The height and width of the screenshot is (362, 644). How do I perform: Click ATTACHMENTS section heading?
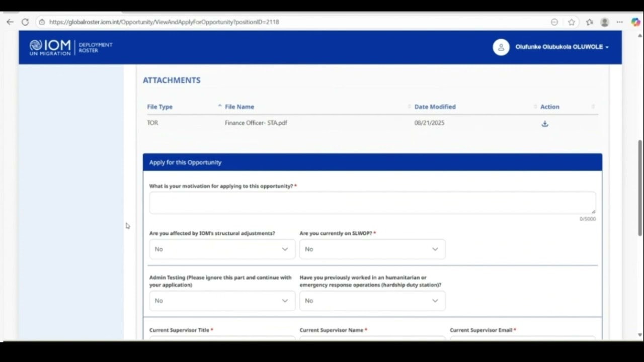point(172,80)
